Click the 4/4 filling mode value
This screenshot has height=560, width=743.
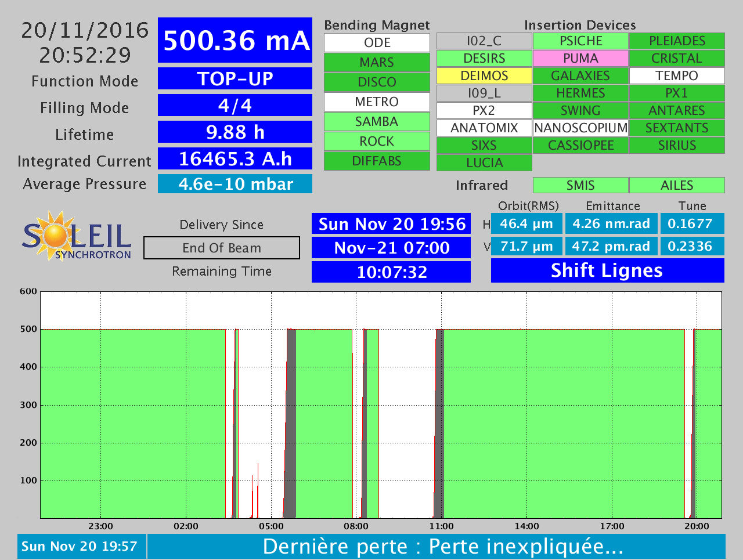pyautogui.click(x=235, y=105)
